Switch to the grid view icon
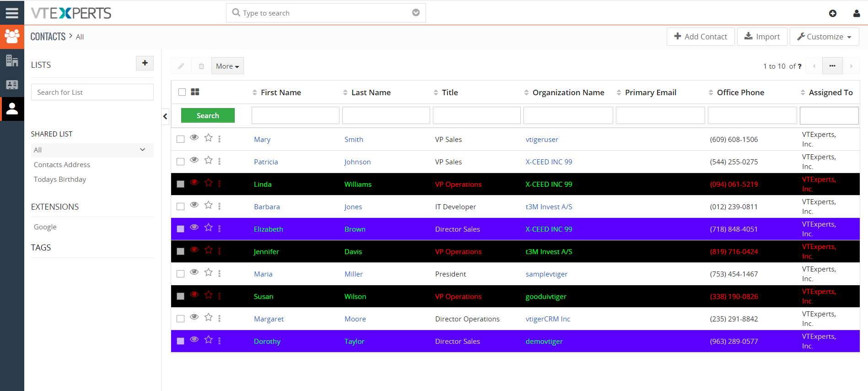The width and height of the screenshot is (868, 391). click(x=195, y=92)
